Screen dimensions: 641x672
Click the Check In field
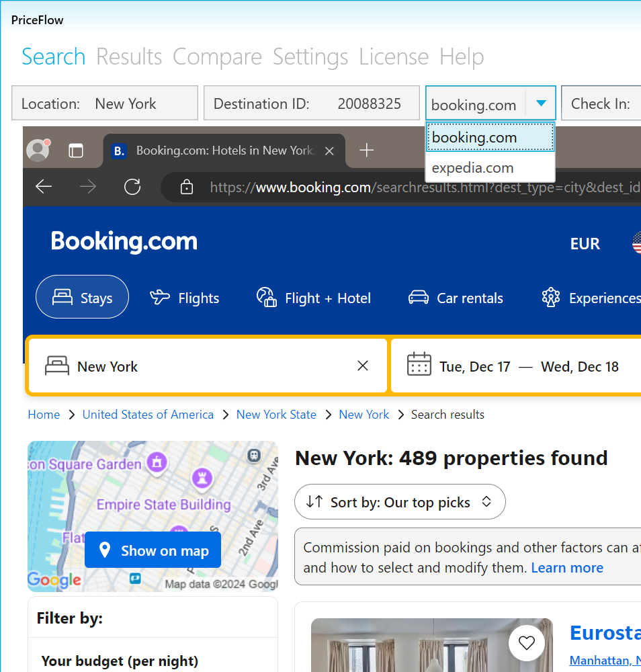point(601,103)
